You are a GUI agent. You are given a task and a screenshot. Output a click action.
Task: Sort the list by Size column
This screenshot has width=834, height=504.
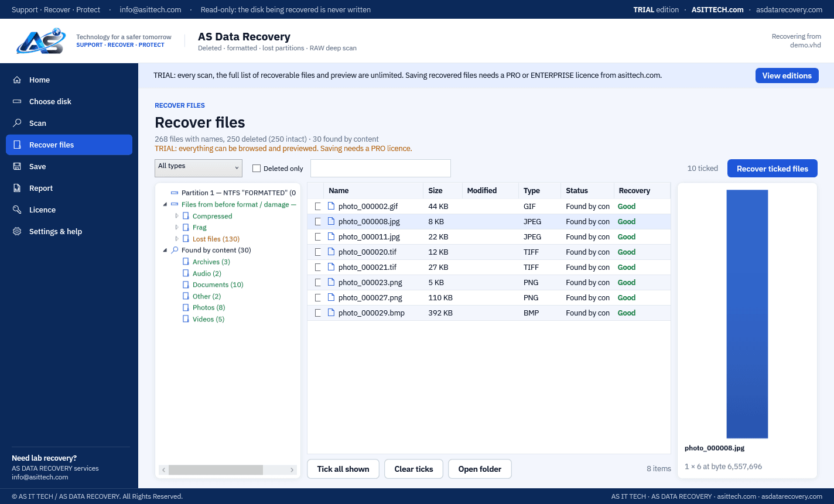tap(443, 191)
